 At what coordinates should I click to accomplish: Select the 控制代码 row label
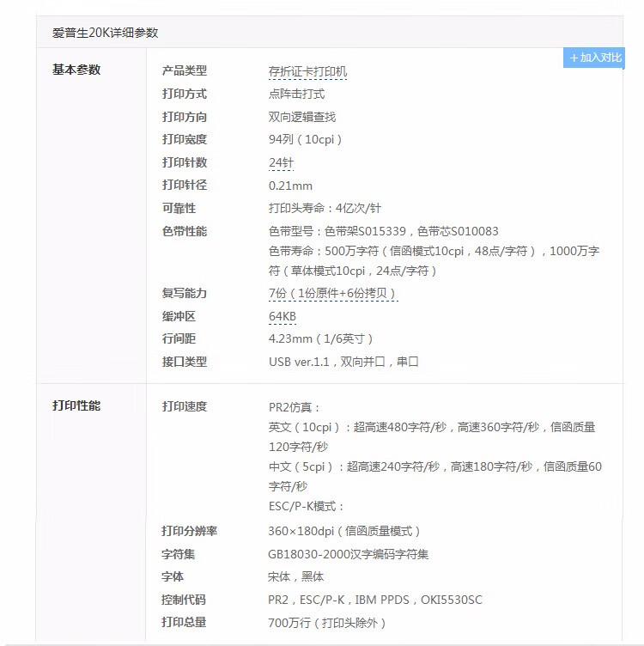(x=184, y=600)
